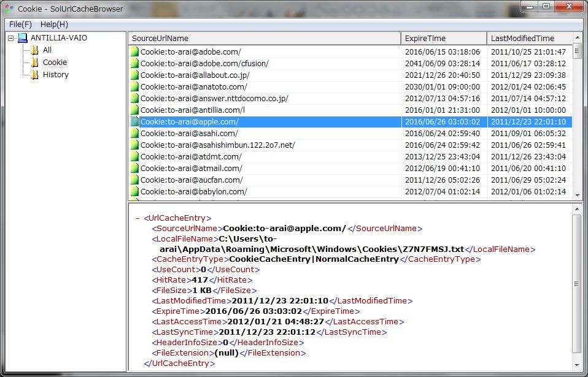Screen dimensions: 588x377
Task: Click list scrollbar up arrow
Action: (x=578, y=38)
